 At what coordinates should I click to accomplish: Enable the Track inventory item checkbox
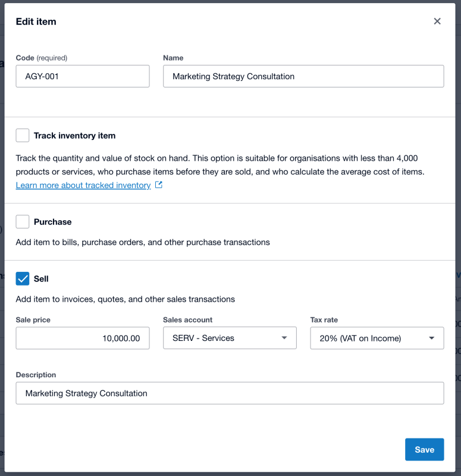[22, 135]
